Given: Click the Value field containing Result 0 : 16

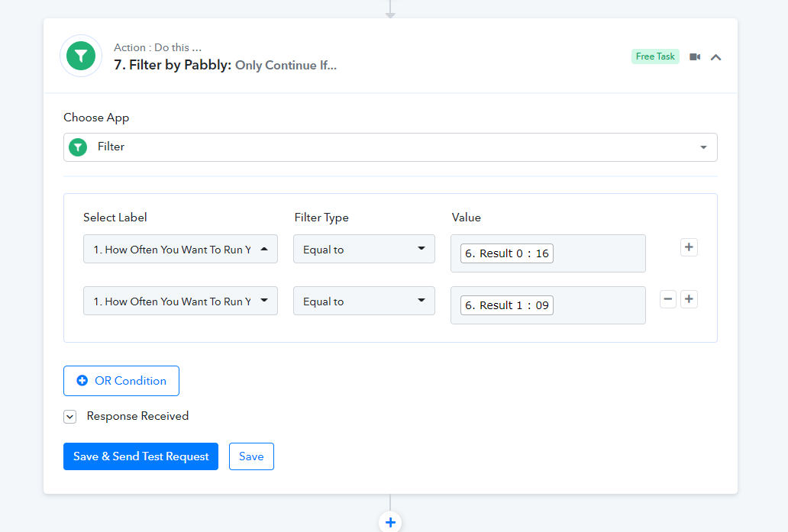Looking at the screenshot, I should 547,253.
